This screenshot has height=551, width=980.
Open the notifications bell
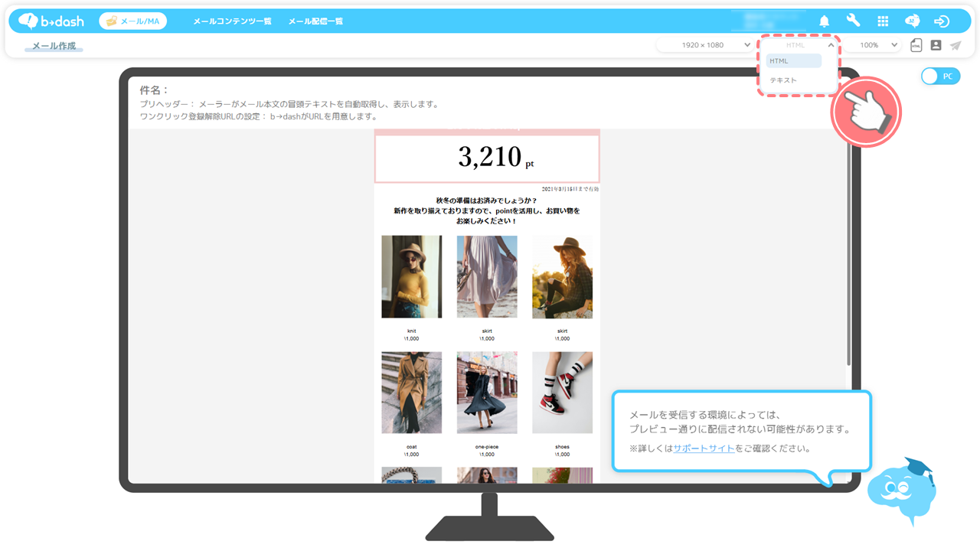(x=825, y=21)
